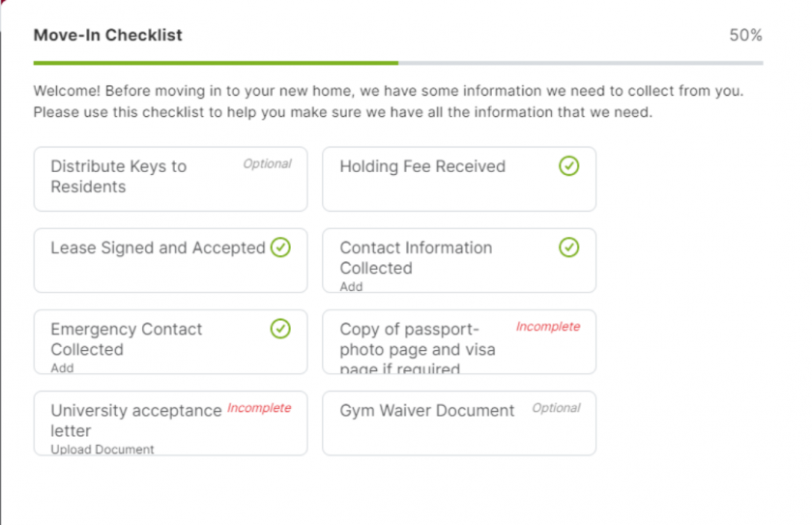The height and width of the screenshot is (525, 812).
Task: Select Lease Signed and Accepted item
Action: pos(158,248)
